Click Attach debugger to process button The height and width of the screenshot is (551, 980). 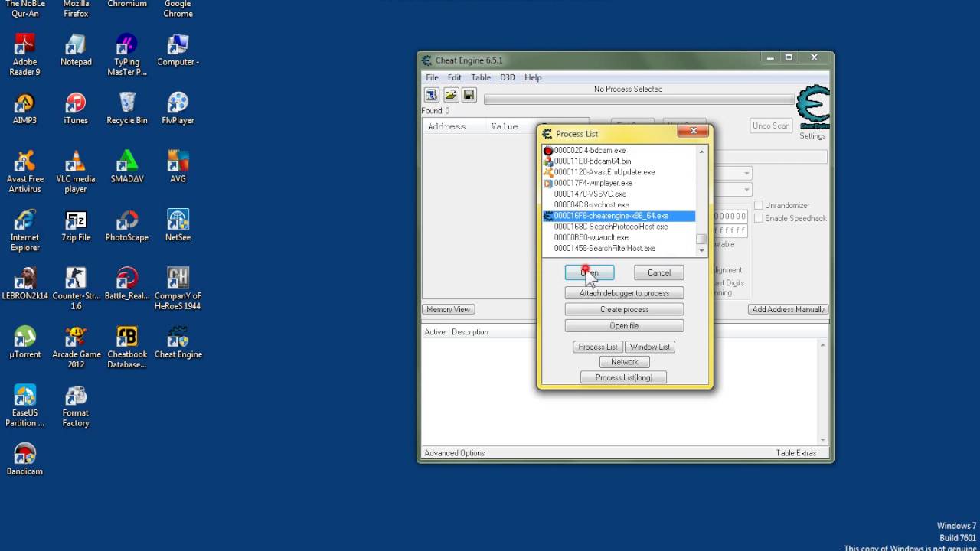coord(624,293)
